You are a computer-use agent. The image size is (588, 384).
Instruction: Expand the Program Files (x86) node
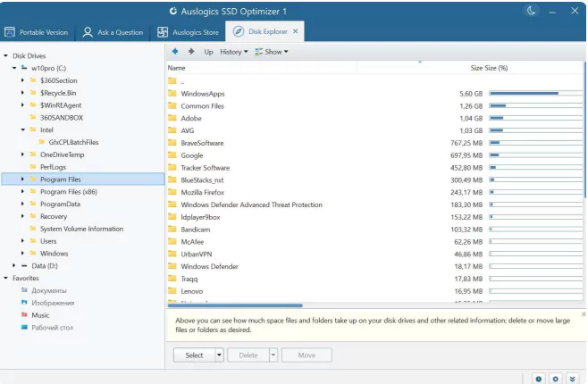pos(22,191)
